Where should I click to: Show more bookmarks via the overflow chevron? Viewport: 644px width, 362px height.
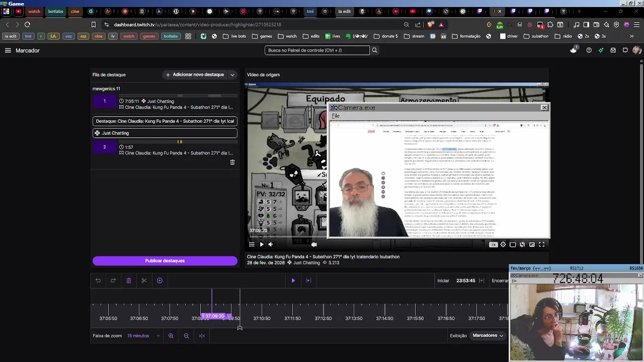pyautogui.click(x=632, y=36)
